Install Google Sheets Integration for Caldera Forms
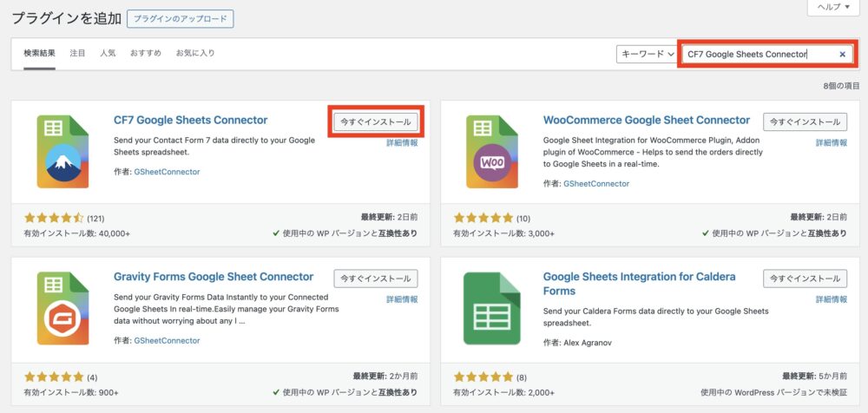 click(806, 279)
